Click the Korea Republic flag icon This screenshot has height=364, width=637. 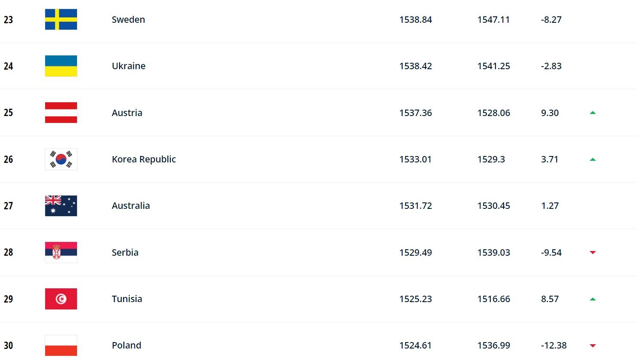pos(61,159)
